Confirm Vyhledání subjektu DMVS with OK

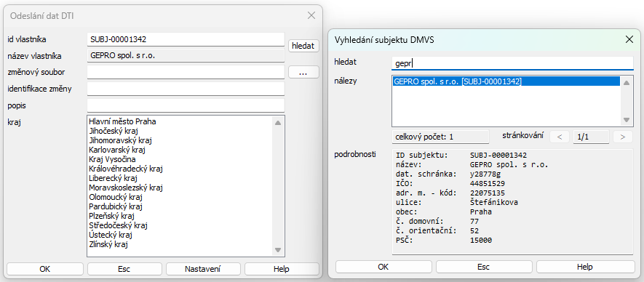[x=383, y=267]
